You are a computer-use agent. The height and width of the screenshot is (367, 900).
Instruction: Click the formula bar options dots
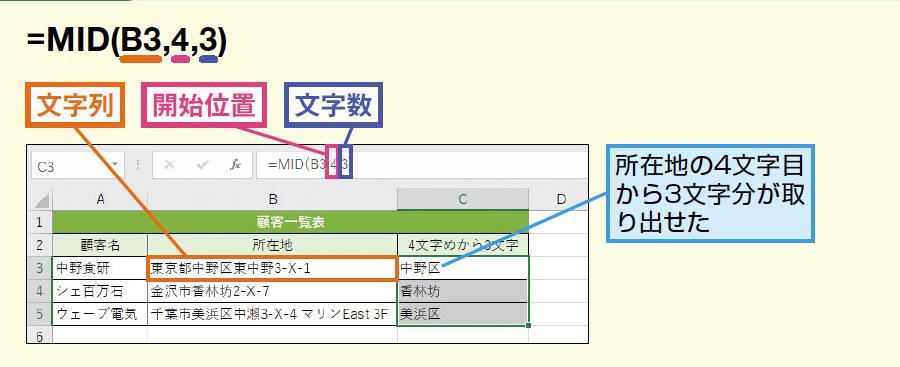(138, 165)
